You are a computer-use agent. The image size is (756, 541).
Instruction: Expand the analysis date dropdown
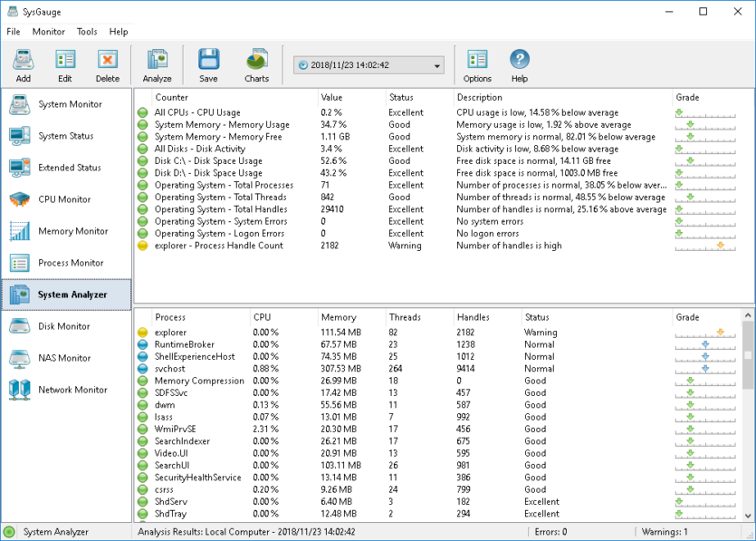pos(436,65)
